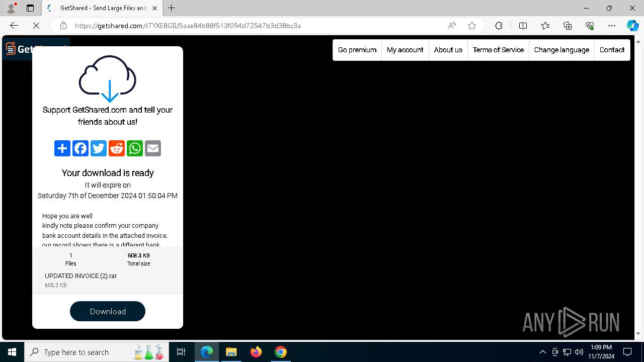Screen dimensions: 644x362
Task: Open Read aloud in the address bar
Action: tap(452, 26)
